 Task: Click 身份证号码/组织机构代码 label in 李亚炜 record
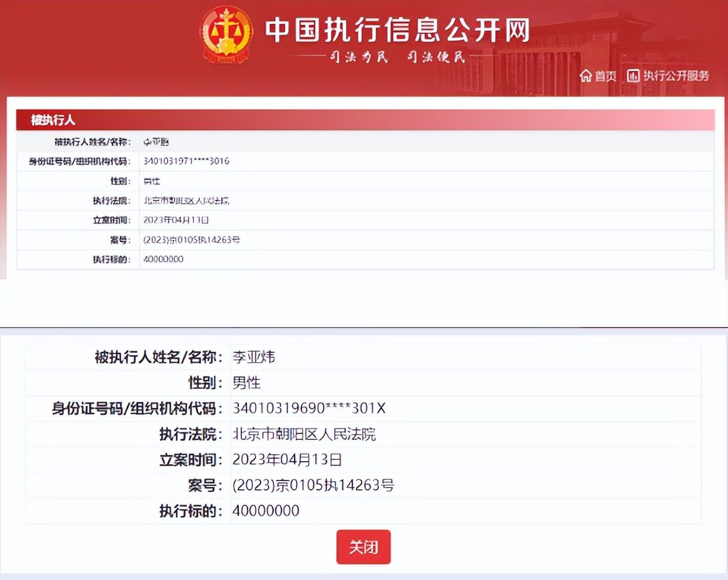pos(137,408)
